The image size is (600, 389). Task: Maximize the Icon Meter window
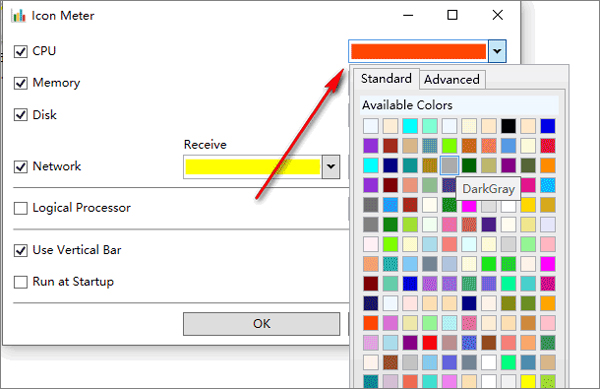click(452, 15)
